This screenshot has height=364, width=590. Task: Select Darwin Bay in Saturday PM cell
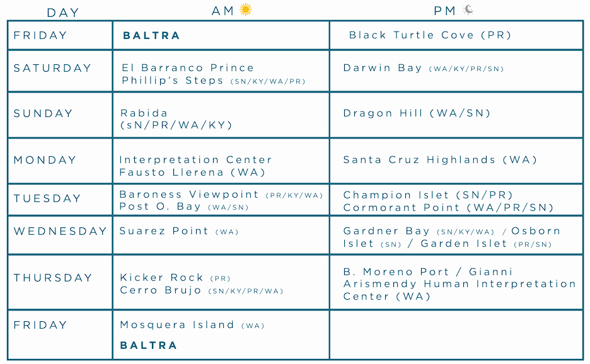pos(382,68)
